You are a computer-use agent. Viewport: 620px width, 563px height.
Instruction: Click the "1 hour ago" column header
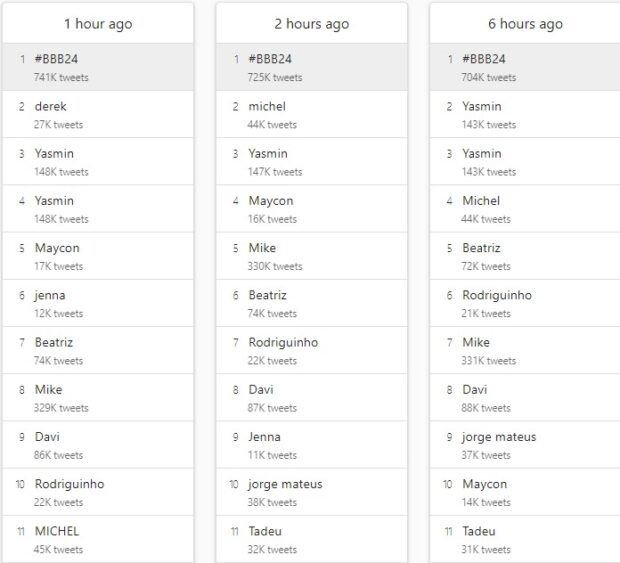point(98,23)
